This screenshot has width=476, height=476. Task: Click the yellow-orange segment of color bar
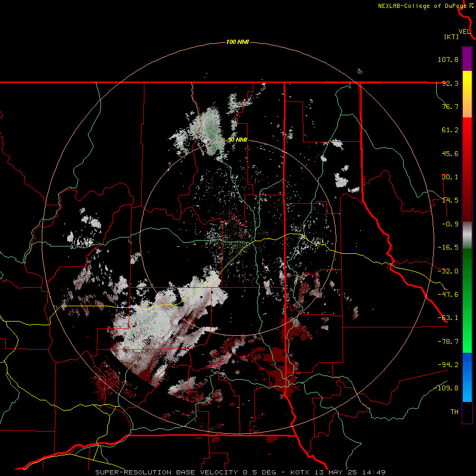click(x=467, y=94)
